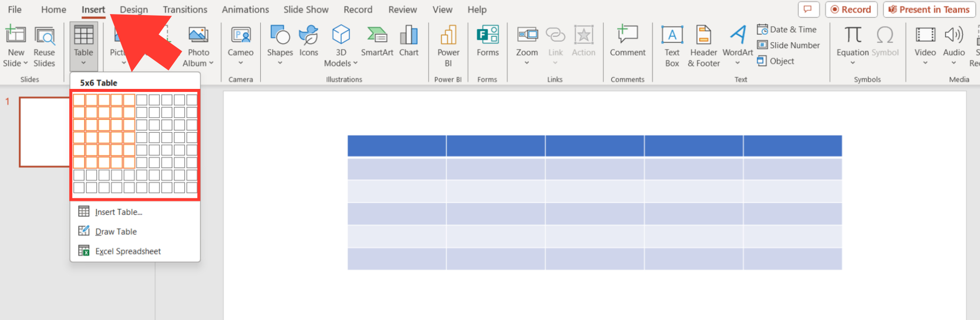Open the Equation dropdown arrow
This screenshot has height=320, width=980.
point(852,63)
